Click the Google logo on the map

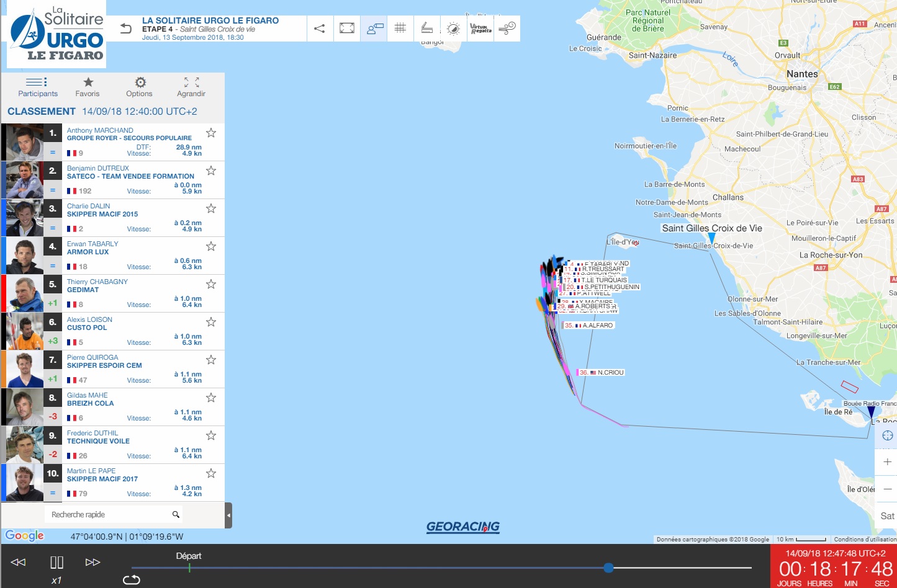[x=25, y=535]
